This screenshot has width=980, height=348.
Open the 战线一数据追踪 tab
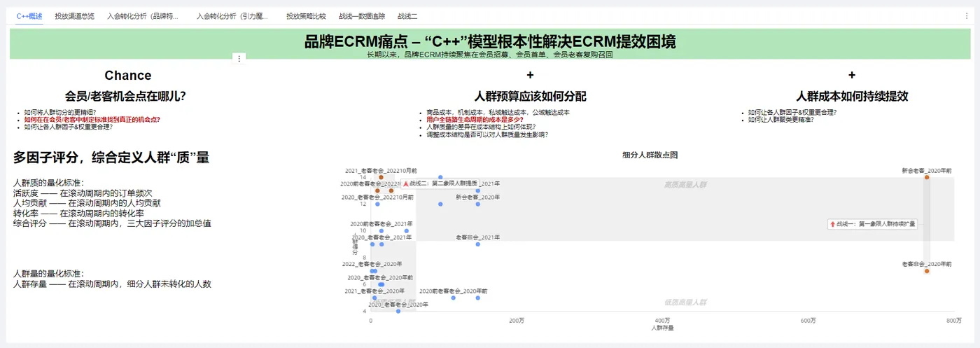(x=362, y=15)
